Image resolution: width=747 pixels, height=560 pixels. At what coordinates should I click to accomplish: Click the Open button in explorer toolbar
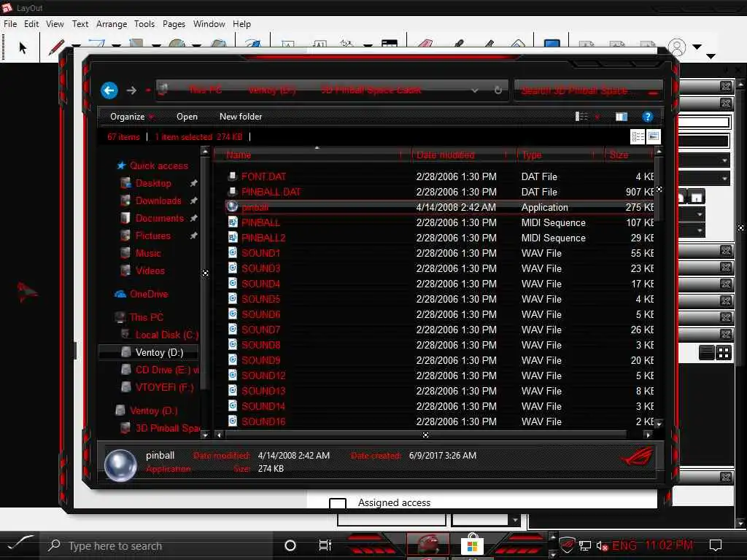pos(187,117)
